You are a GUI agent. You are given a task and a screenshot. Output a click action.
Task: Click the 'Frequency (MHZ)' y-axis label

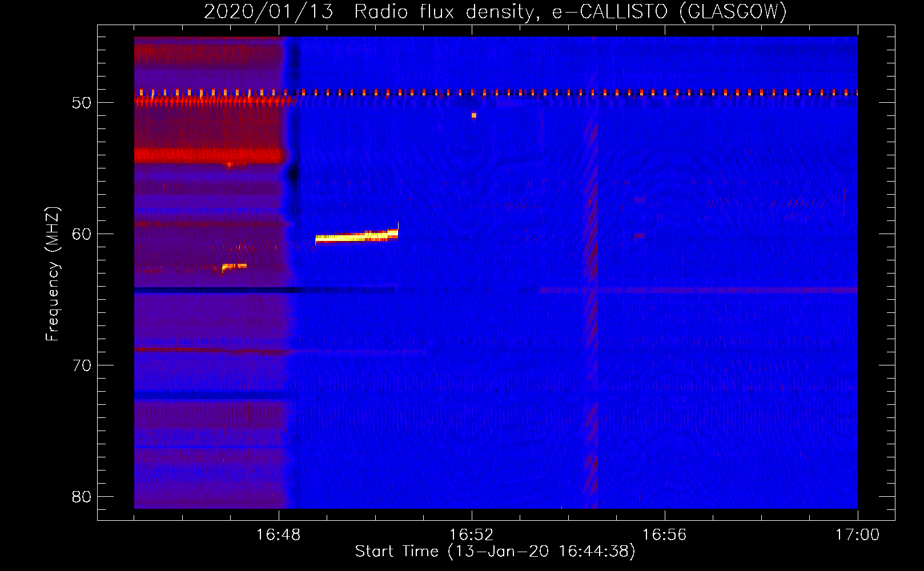point(53,274)
